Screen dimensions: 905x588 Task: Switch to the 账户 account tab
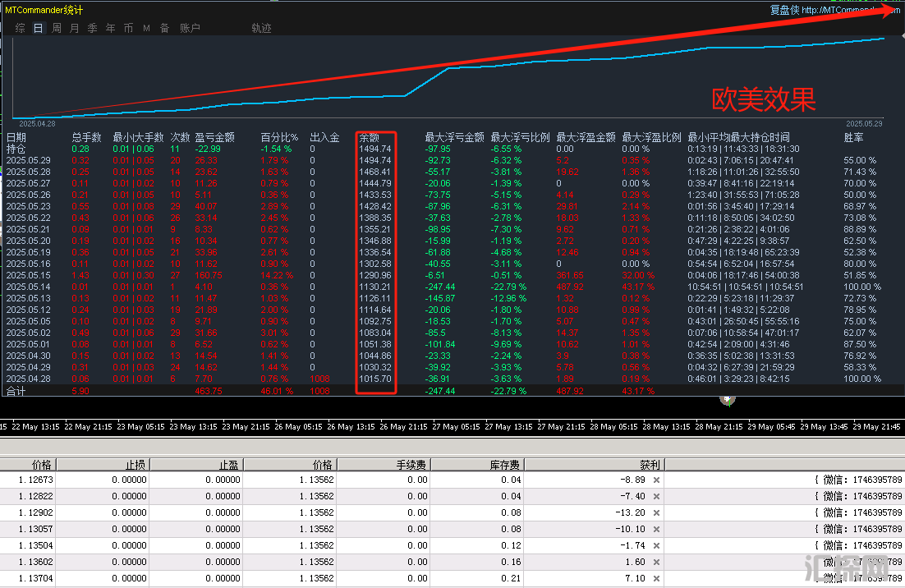point(190,28)
